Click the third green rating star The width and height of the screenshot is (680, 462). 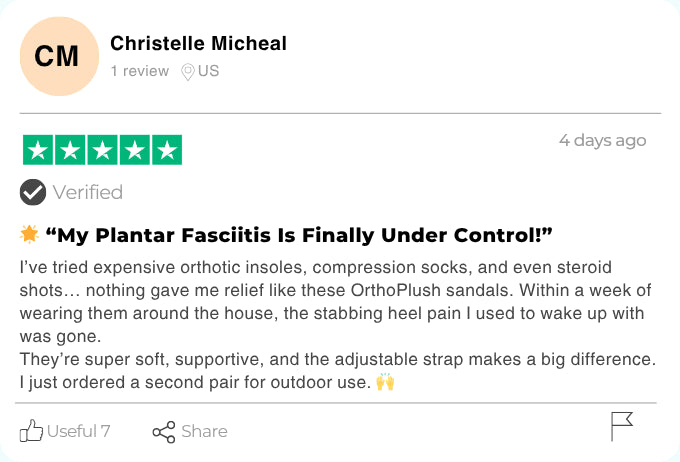(102, 150)
